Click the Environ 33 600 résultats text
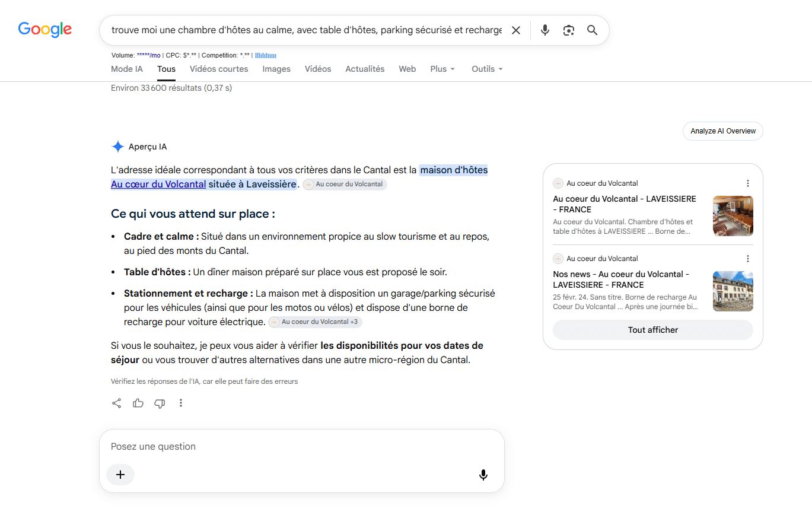Image resolution: width=812 pixels, height=509 pixels. coord(171,88)
